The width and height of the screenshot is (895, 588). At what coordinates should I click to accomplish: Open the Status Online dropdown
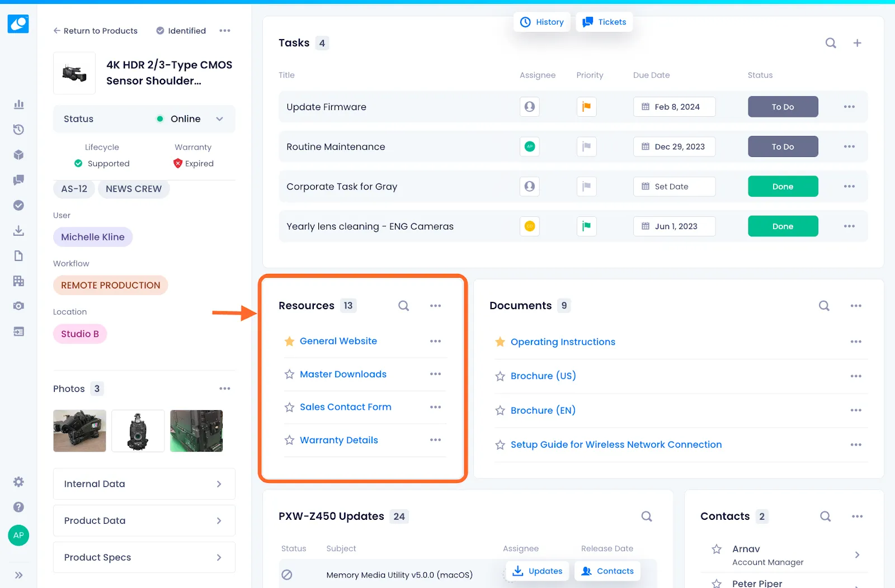(x=144, y=119)
